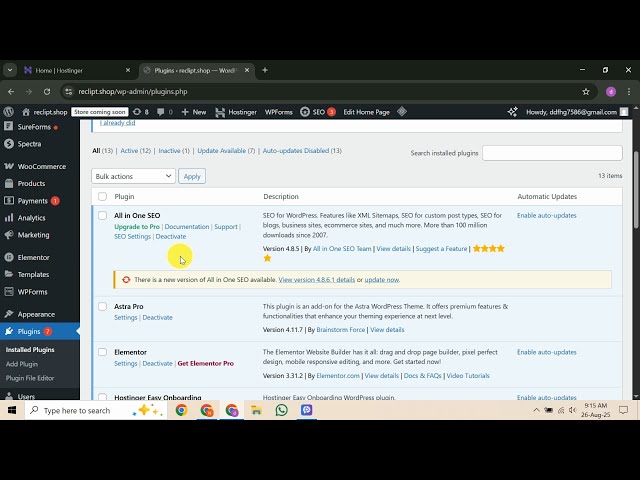Click Upgrade to Pro for All in One SEO

point(137,227)
